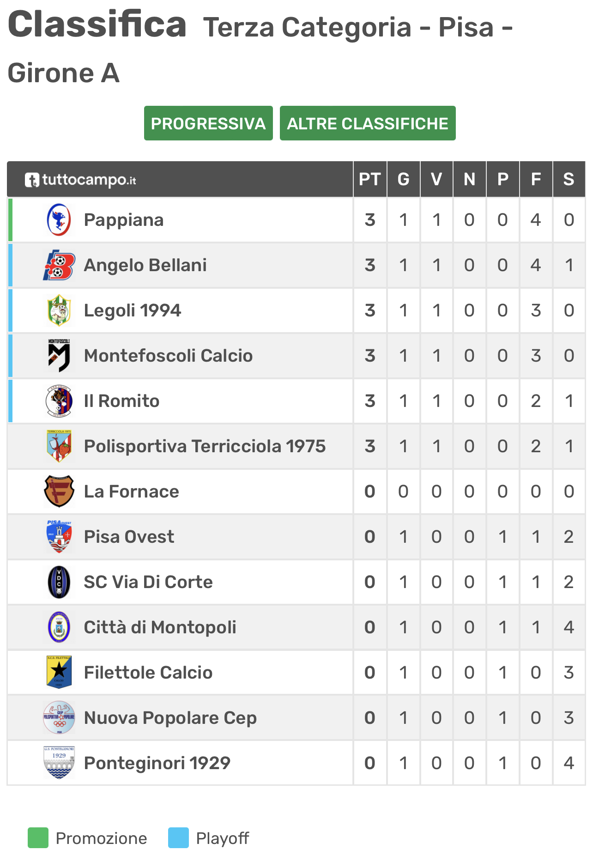Select the Il Romito round badge
The image size is (593, 868).
(x=59, y=401)
